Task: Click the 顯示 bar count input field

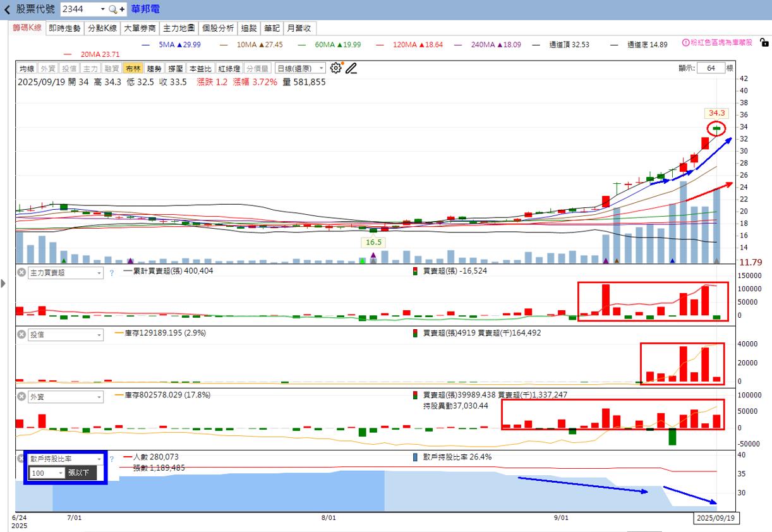Action: (711, 68)
